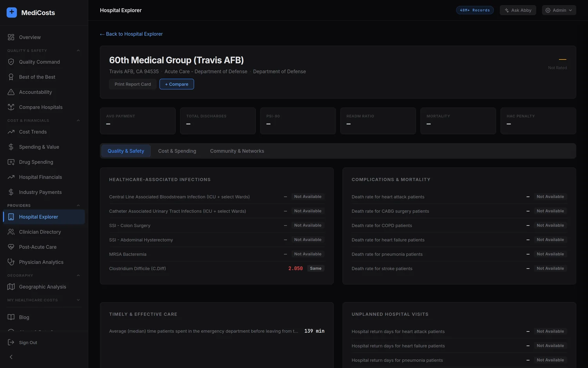
Task: Click the Hospital Explorer building icon
Action: coord(11,217)
